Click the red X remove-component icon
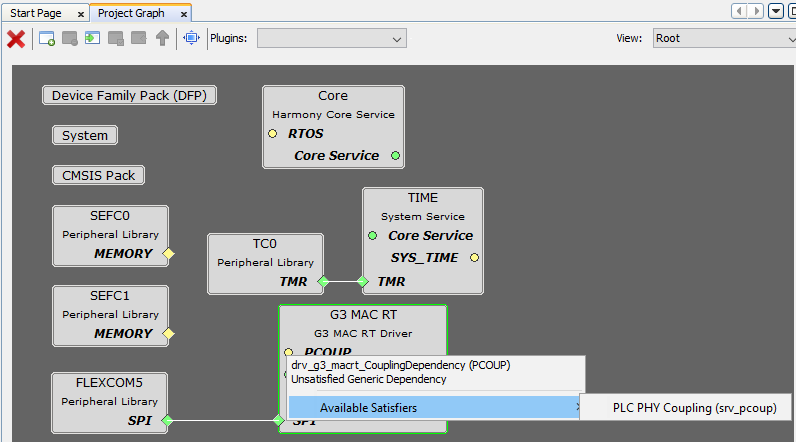The image size is (796, 442). click(x=16, y=39)
